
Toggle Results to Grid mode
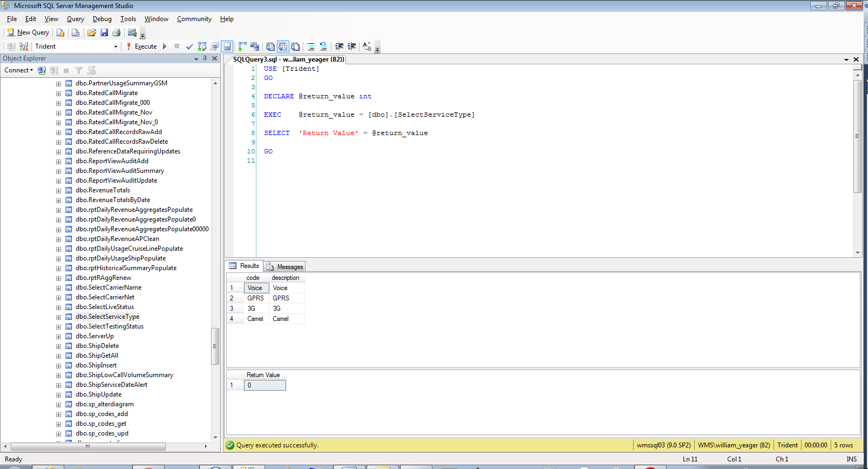[x=282, y=46]
